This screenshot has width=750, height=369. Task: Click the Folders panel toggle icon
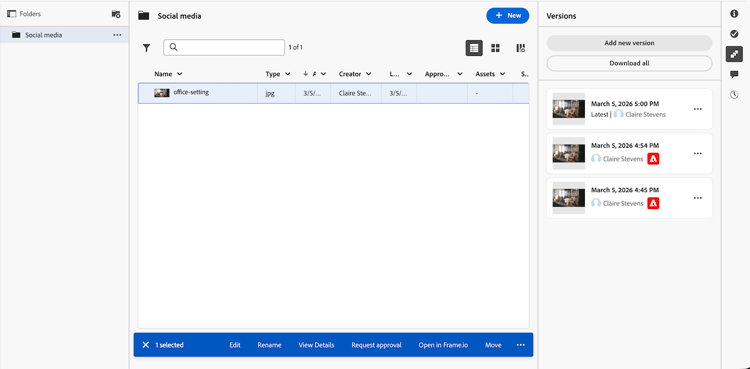(11, 14)
